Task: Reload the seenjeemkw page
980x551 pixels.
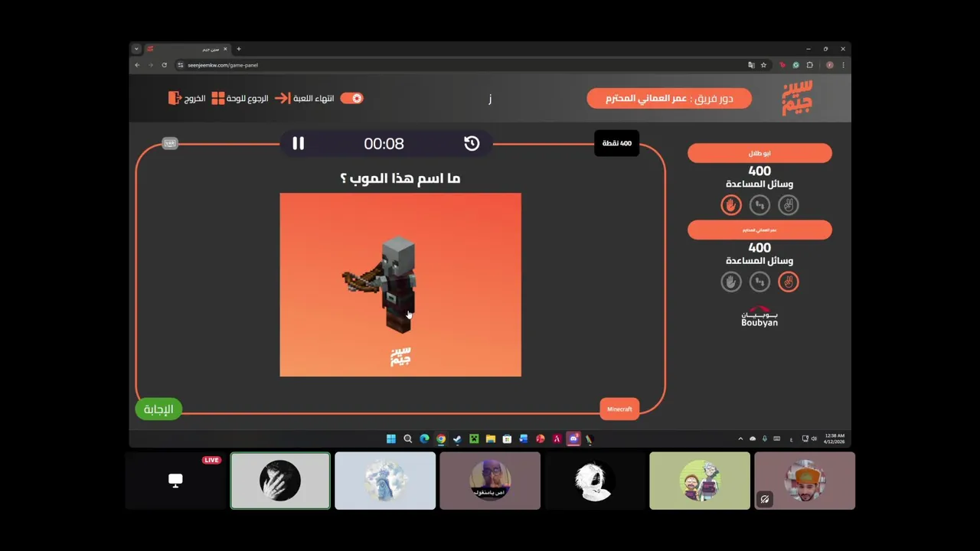Action: tap(164, 65)
